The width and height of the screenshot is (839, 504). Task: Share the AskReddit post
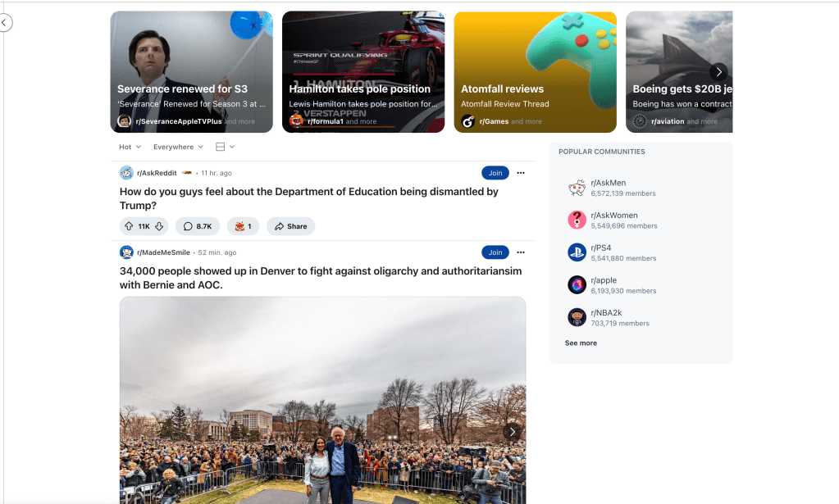pos(290,226)
